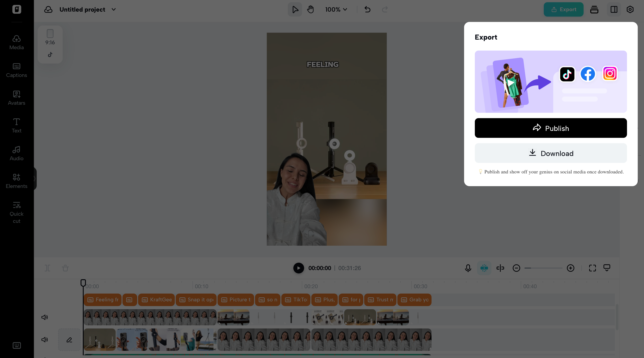Publish the video to social media

point(550,128)
